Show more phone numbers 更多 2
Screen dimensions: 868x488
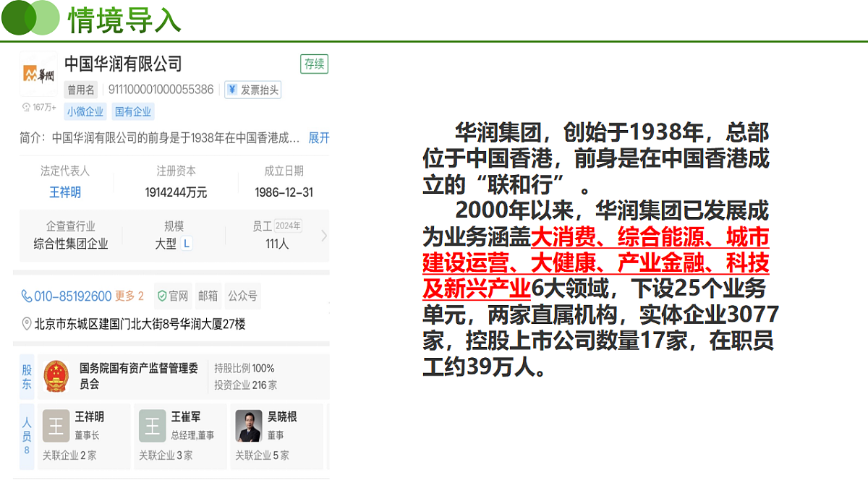click(129, 296)
